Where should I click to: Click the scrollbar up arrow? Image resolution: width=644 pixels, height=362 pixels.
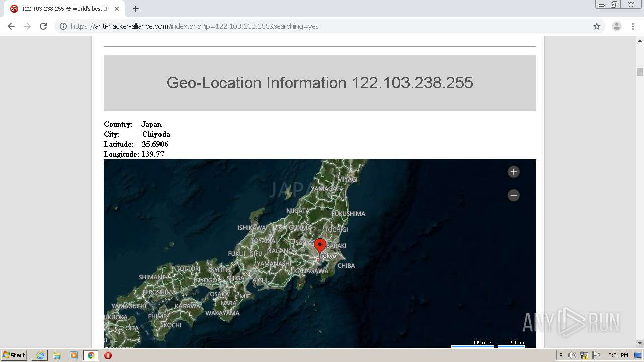coord(640,40)
